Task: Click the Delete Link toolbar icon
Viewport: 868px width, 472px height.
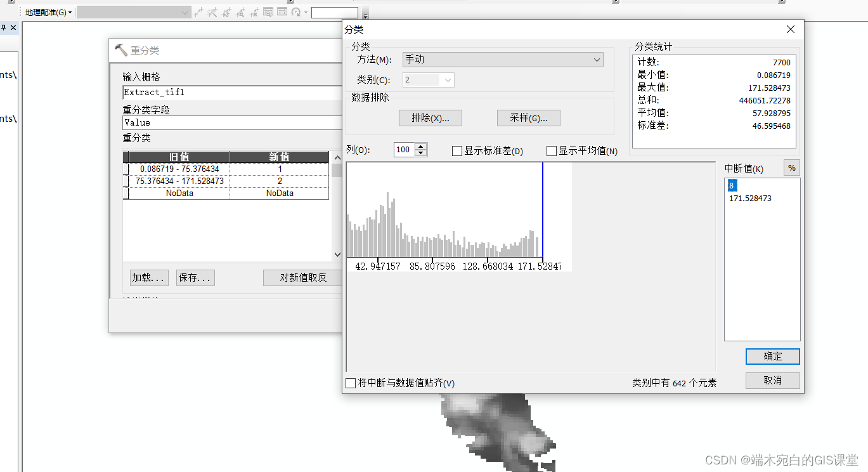Action: [x=254, y=12]
